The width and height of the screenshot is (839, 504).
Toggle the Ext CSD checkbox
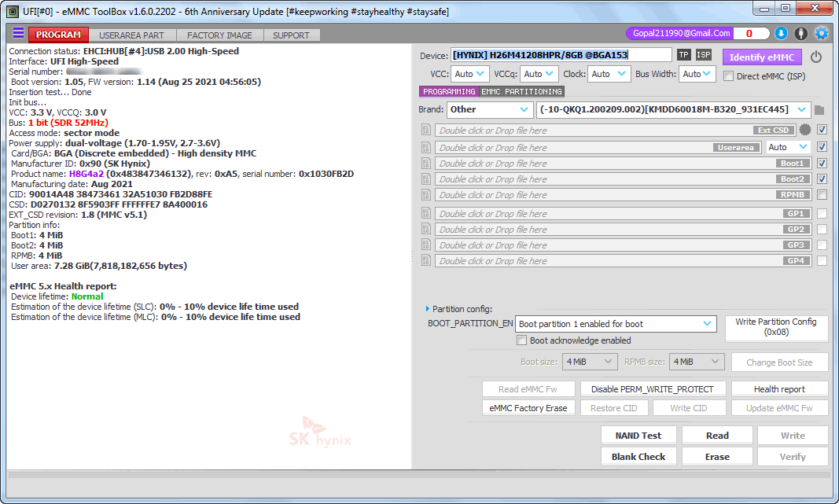tap(822, 130)
